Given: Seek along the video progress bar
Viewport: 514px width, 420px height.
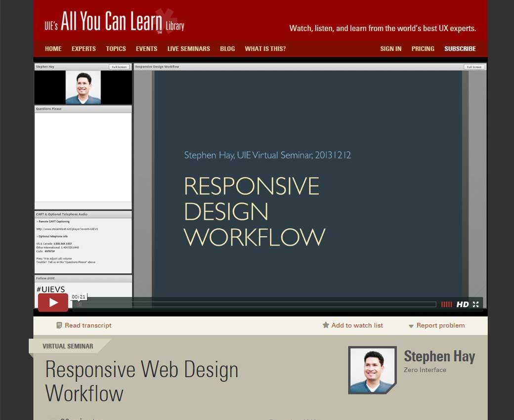Looking at the screenshot, I should pos(257,304).
